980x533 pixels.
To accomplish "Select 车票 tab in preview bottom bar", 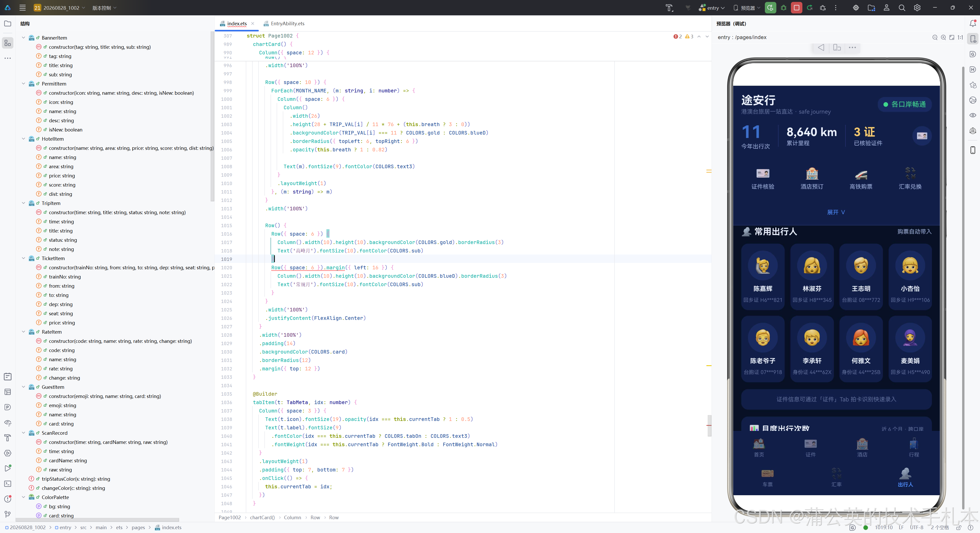I will pos(767,477).
